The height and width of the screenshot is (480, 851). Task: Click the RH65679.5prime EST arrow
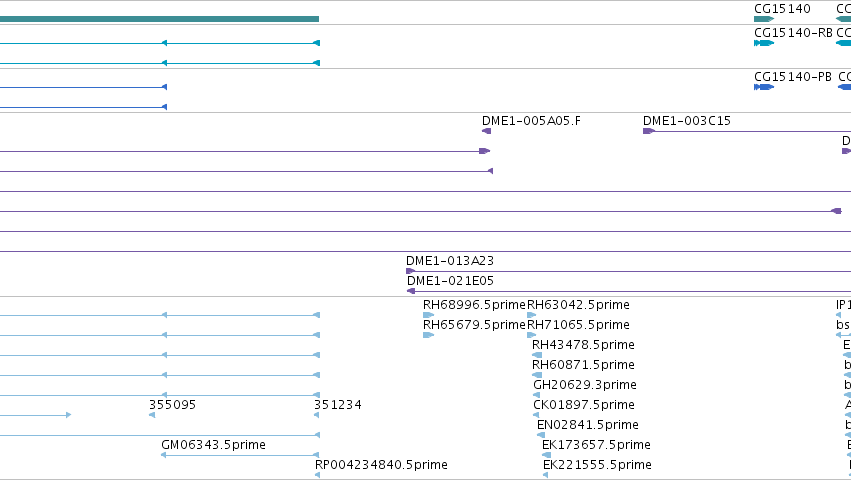428,335
